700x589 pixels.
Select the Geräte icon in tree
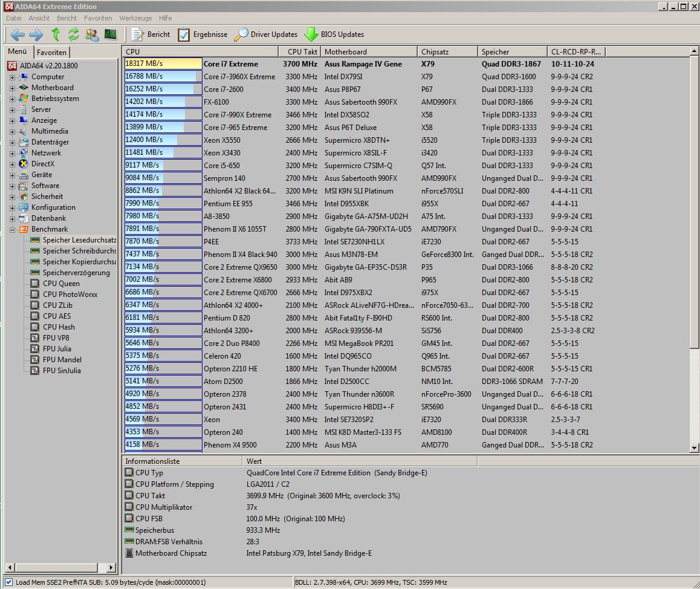pyautogui.click(x=24, y=175)
